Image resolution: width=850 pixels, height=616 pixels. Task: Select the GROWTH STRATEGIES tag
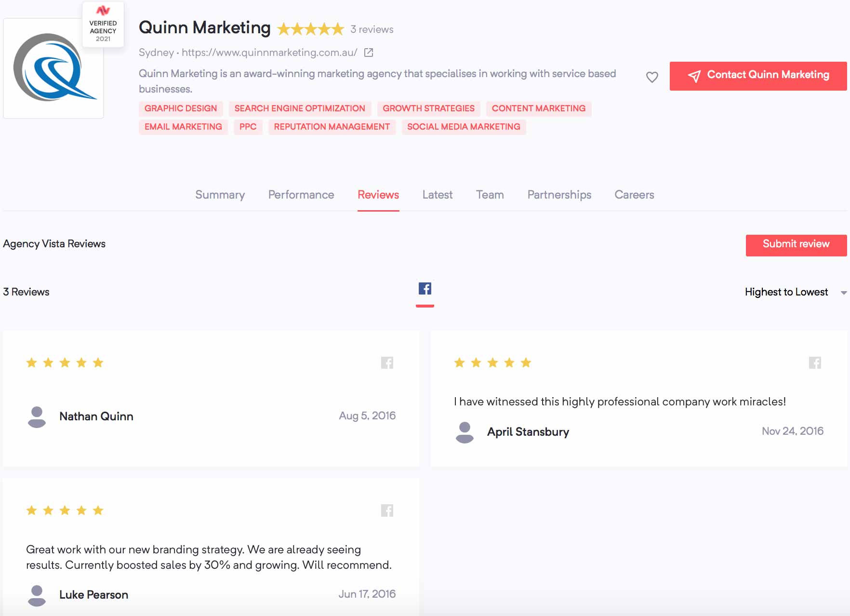pyautogui.click(x=428, y=108)
